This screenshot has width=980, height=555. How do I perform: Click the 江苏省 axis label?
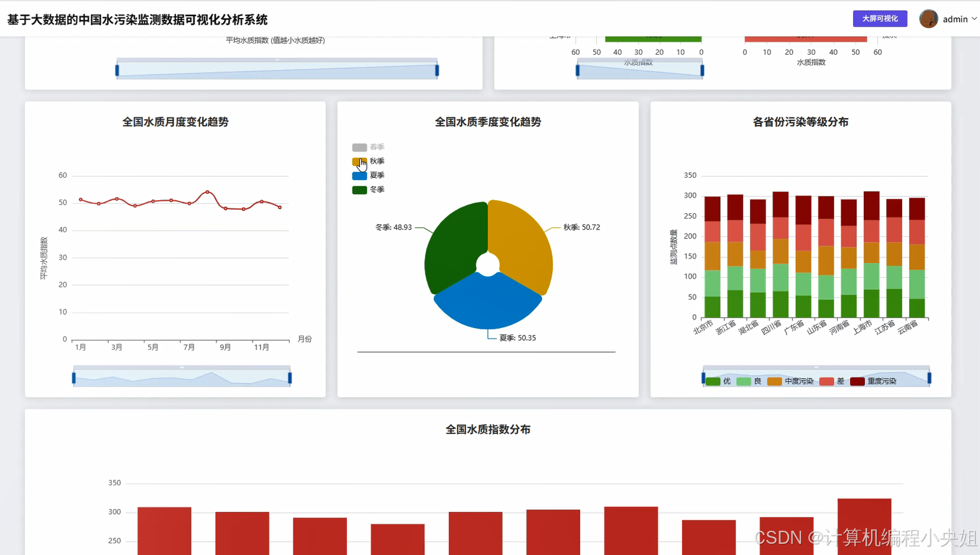click(885, 327)
